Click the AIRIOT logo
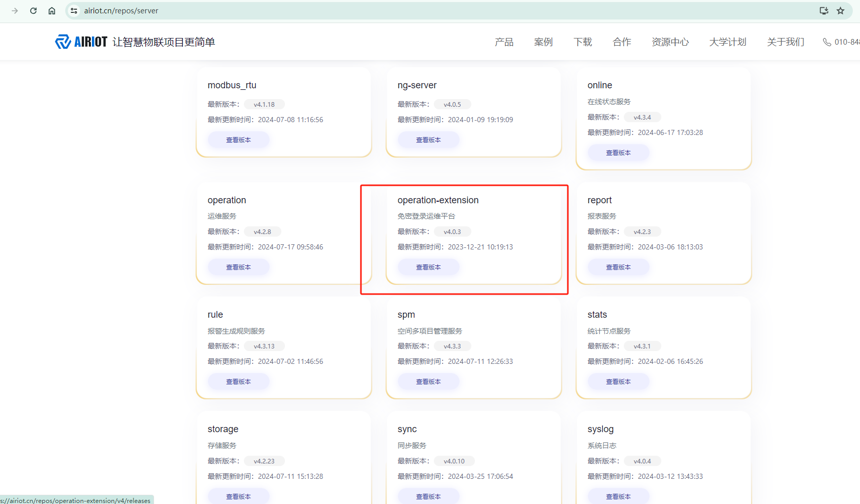The height and width of the screenshot is (504, 860). (81, 42)
